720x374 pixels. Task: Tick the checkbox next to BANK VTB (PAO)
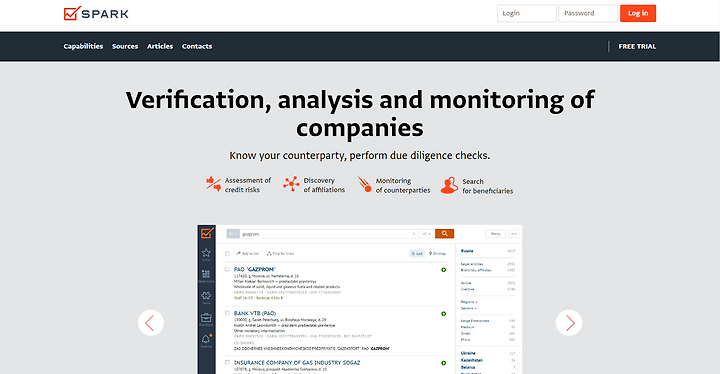[x=227, y=313]
